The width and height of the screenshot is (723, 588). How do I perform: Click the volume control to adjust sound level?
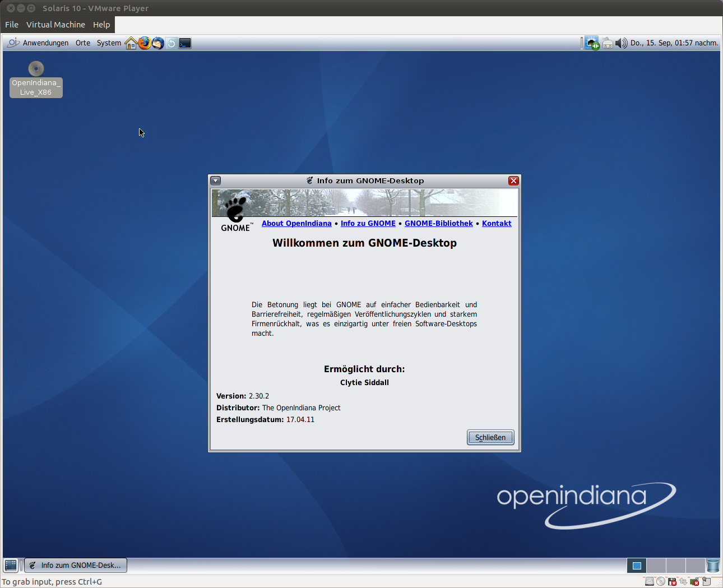(621, 43)
